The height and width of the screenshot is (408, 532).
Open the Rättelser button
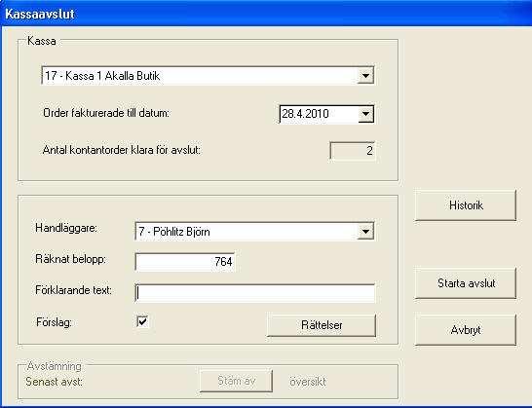point(322,325)
